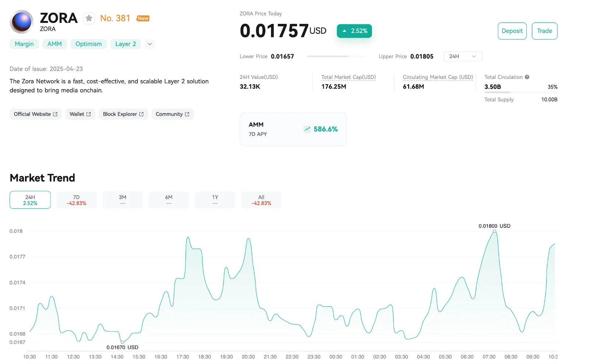Click the Total Circulation help icon
This screenshot has width=589, height=364.
527,77
